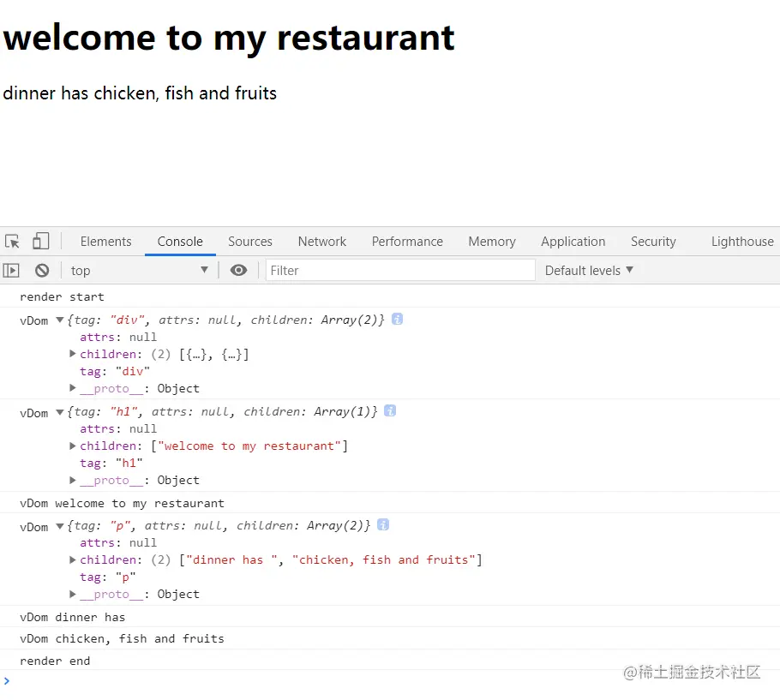This screenshot has width=780, height=700.
Task: Click the tag: "h1" property row
Action: 111,464
